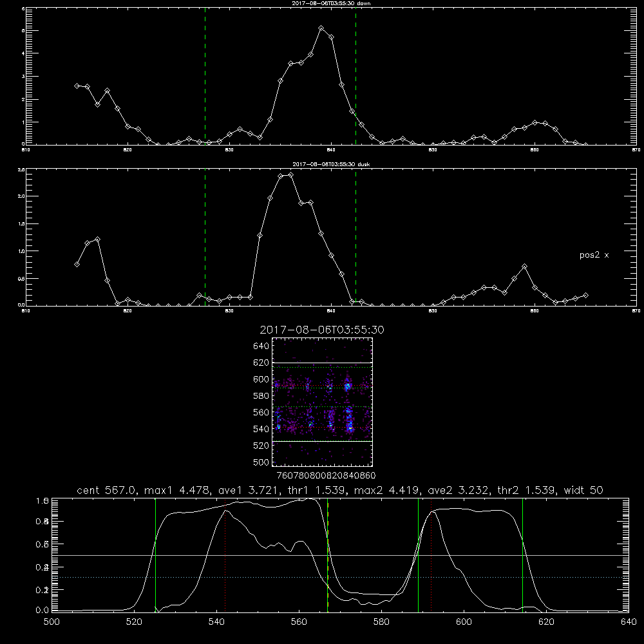Viewport: 644px width, 644px height.
Task: Select the right green dashed line in the dawn plot
Action: click(x=355, y=76)
